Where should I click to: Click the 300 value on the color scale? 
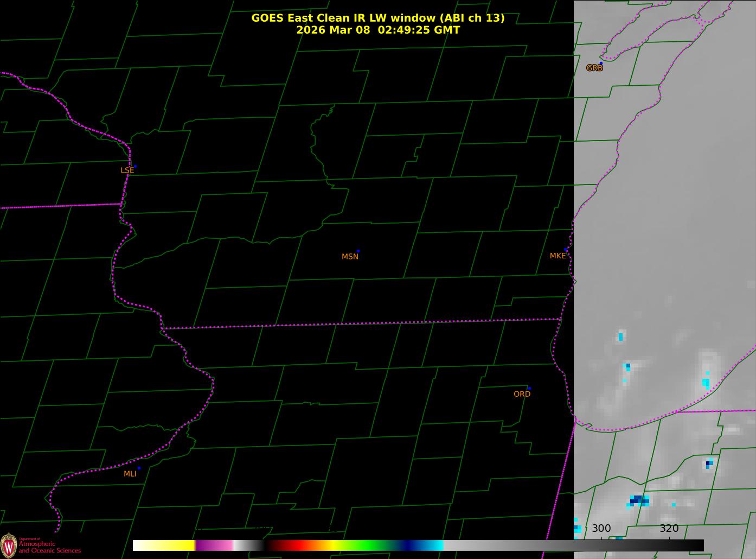pos(601,529)
